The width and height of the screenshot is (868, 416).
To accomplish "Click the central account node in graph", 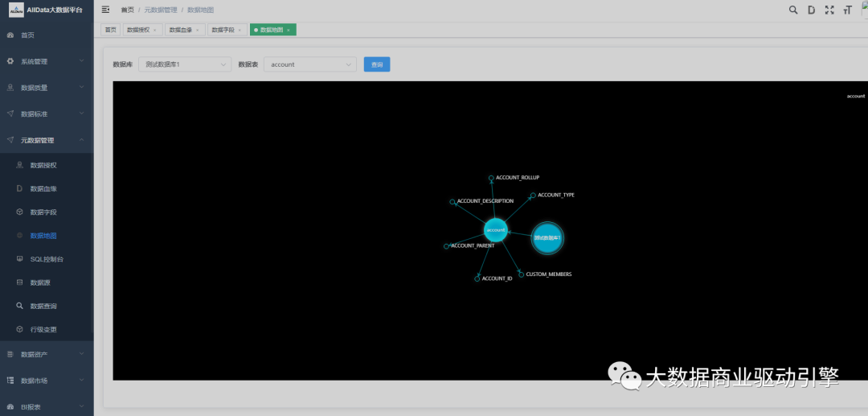I will 496,230.
